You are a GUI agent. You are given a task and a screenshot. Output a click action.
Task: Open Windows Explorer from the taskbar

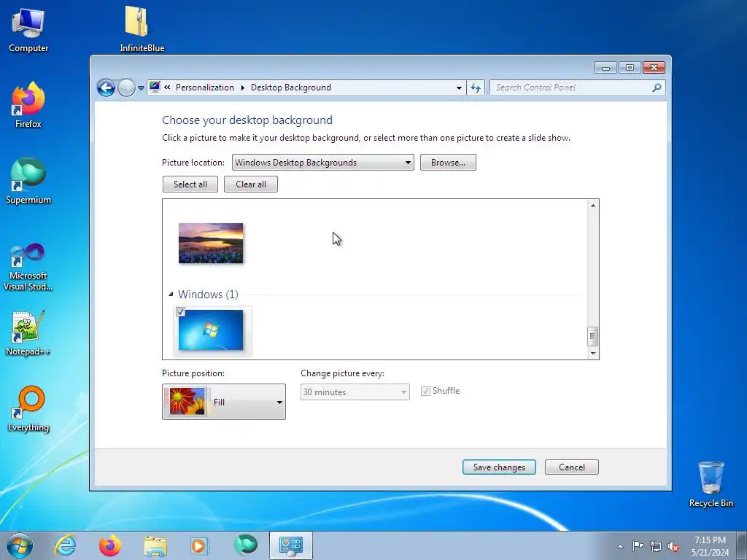coord(155,545)
